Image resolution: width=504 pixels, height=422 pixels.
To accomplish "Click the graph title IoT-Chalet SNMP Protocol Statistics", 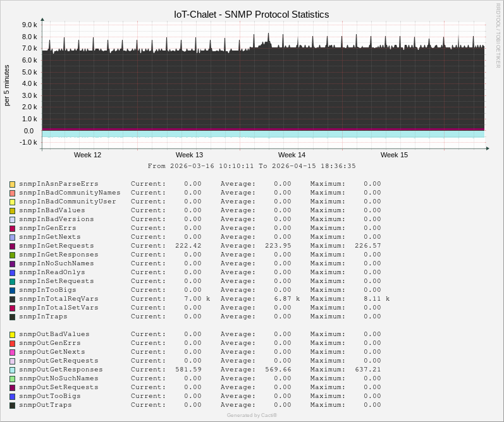I will coord(251,14).
